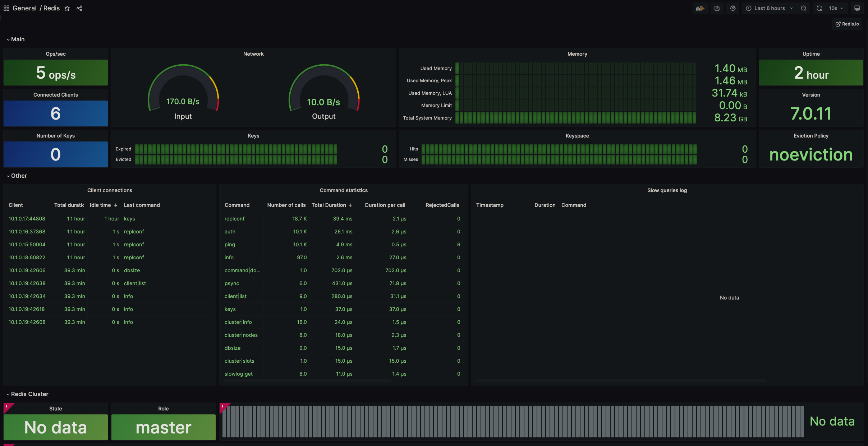Refresh the dashboard now
This screenshot has height=446, width=868.
click(x=819, y=8)
